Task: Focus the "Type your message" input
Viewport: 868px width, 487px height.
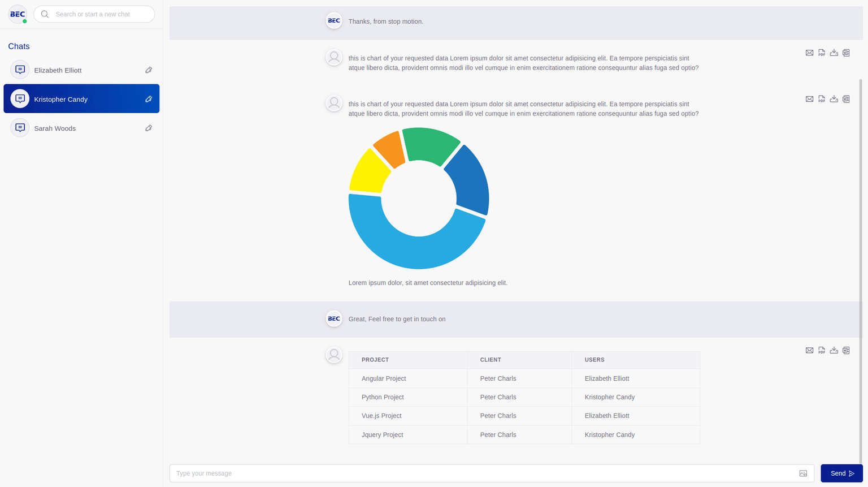Action: coord(480,473)
